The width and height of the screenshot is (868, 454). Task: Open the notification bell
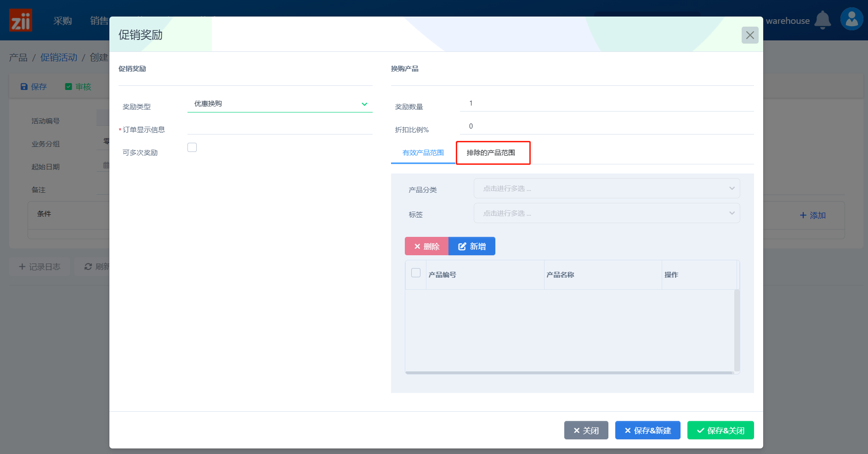(x=823, y=20)
